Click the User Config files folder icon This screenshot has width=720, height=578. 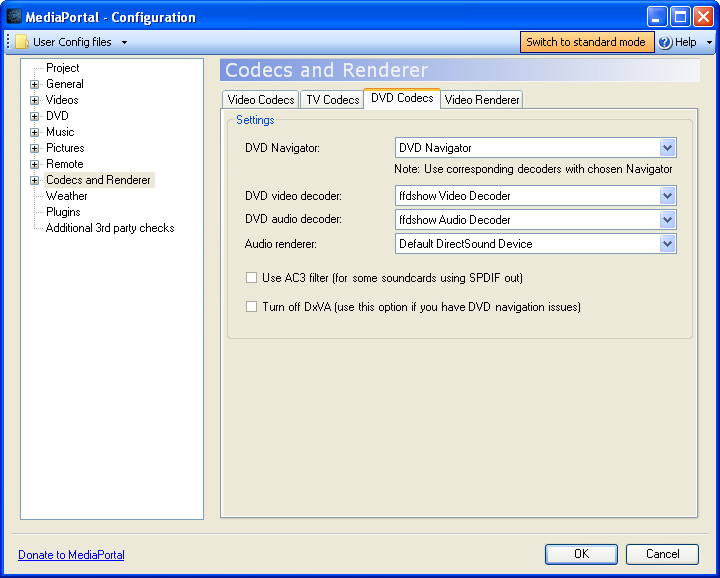click(22, 42)
